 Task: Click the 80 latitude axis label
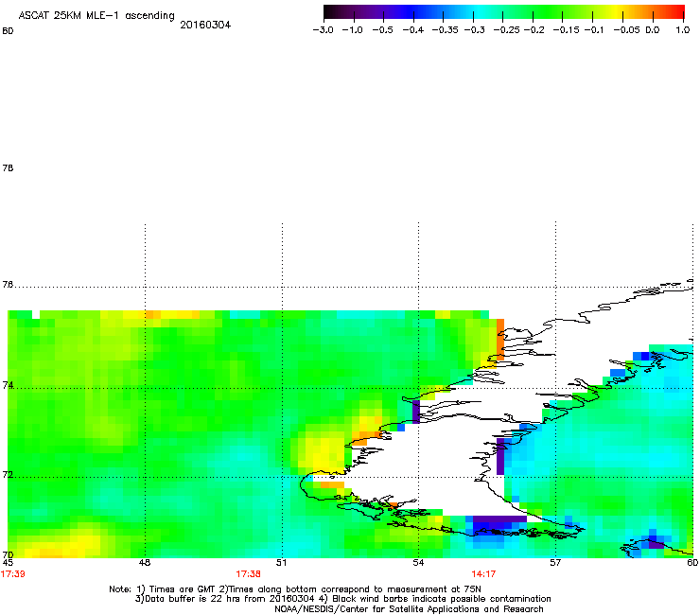coord(8,31)
